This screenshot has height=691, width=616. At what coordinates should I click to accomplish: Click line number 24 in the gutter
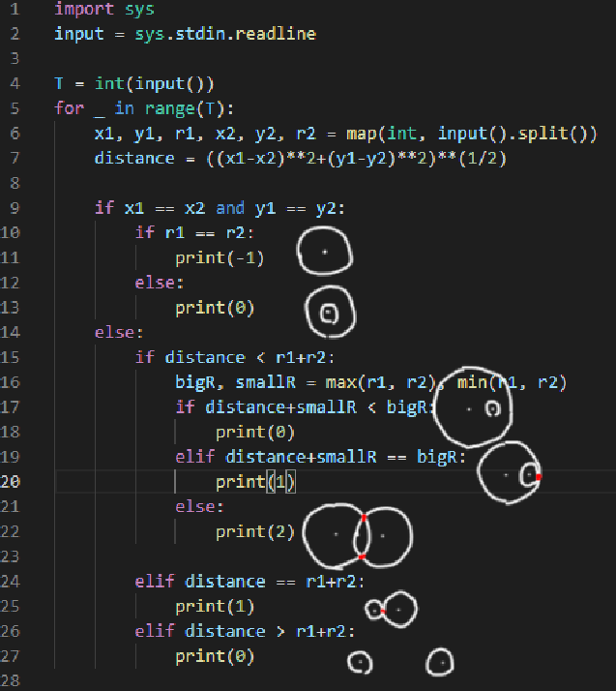pyautogui.click(x=10, y=582)
